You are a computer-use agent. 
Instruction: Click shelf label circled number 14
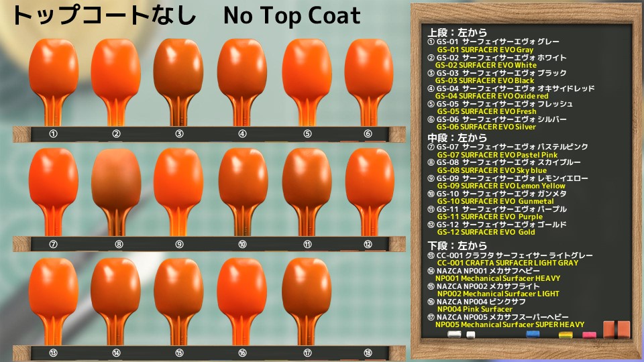117,353
